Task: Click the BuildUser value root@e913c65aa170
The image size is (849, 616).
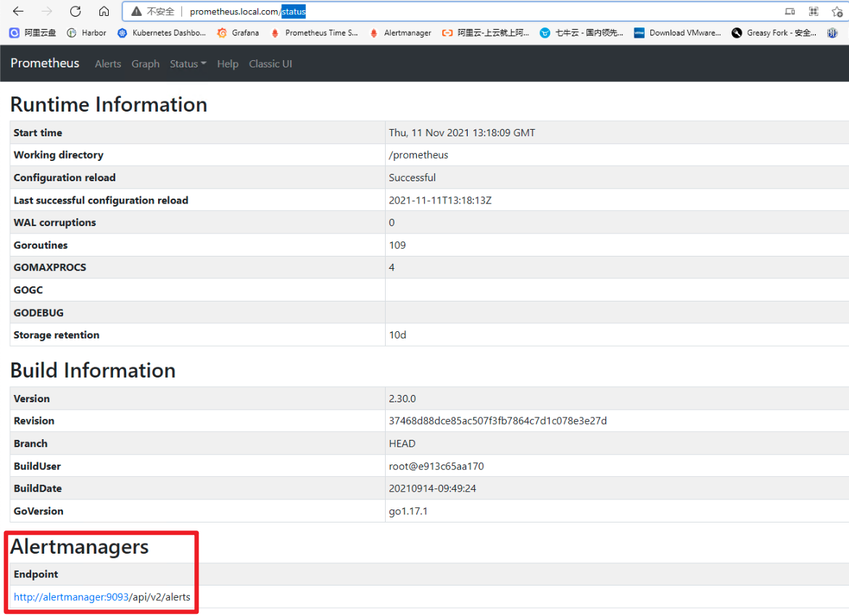Action: [436, 466]
